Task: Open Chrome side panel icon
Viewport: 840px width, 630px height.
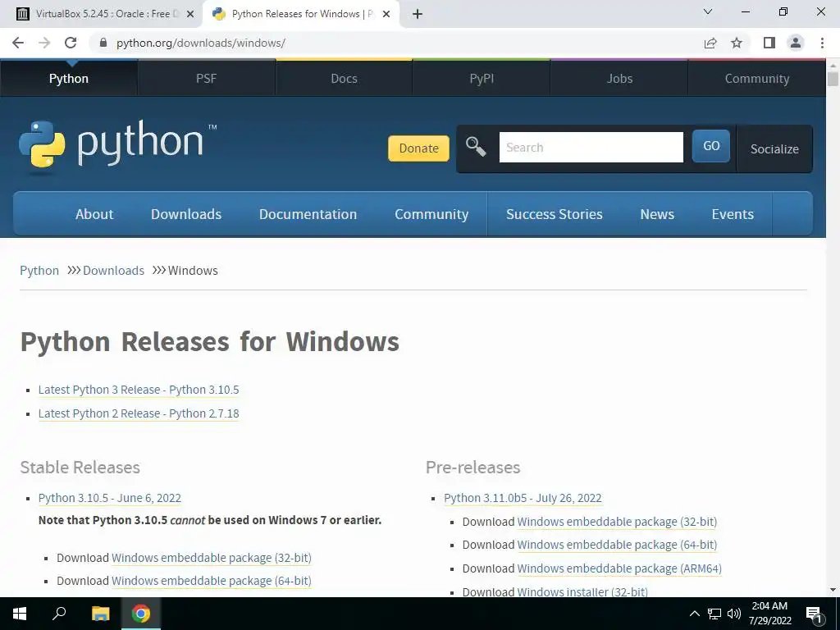Action: [x=769, y=43]
